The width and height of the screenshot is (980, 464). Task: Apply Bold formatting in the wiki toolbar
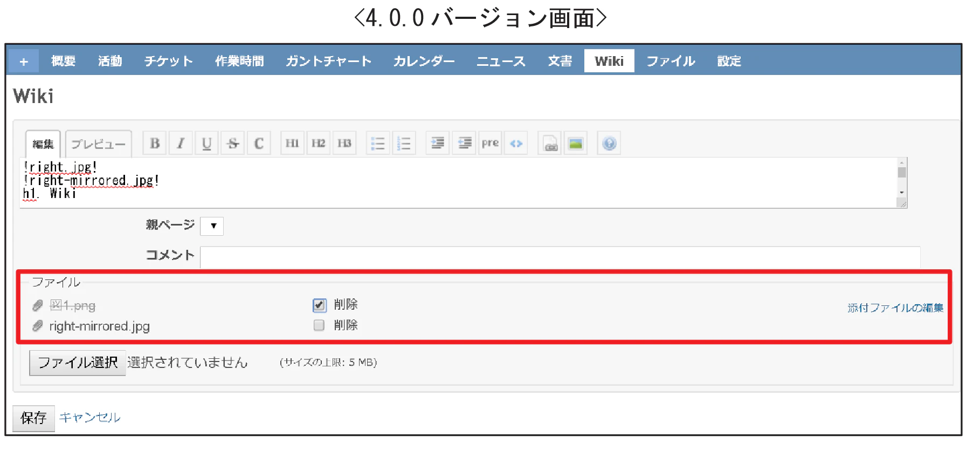(155, 144)
